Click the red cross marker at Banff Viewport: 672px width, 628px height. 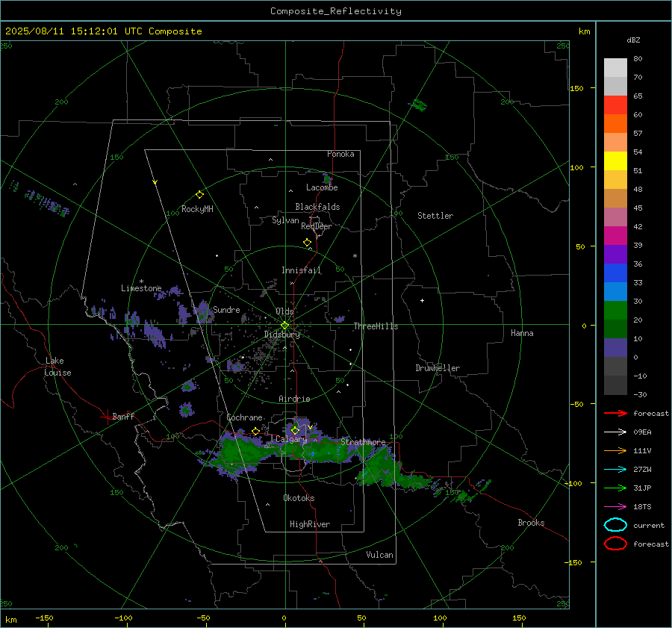(107, 417)
